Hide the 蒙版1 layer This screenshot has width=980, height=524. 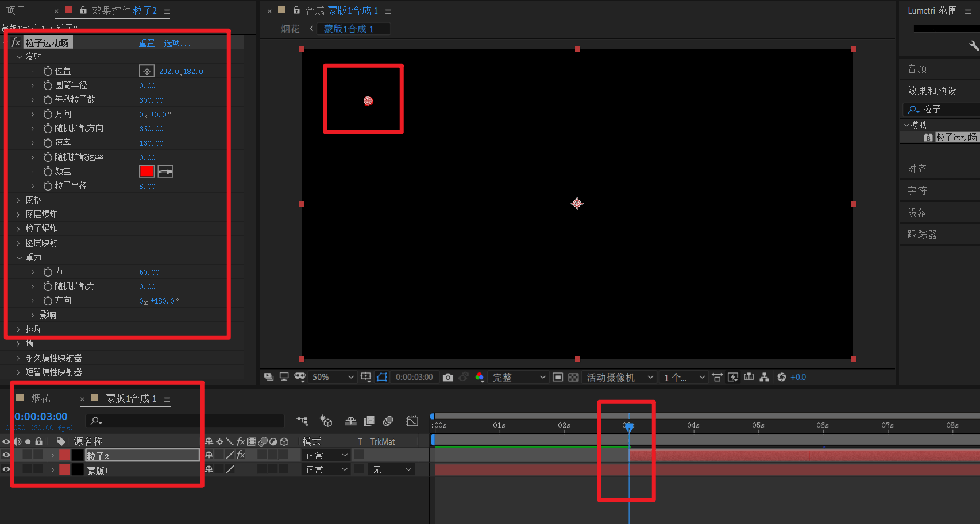[x=6, y=469]
